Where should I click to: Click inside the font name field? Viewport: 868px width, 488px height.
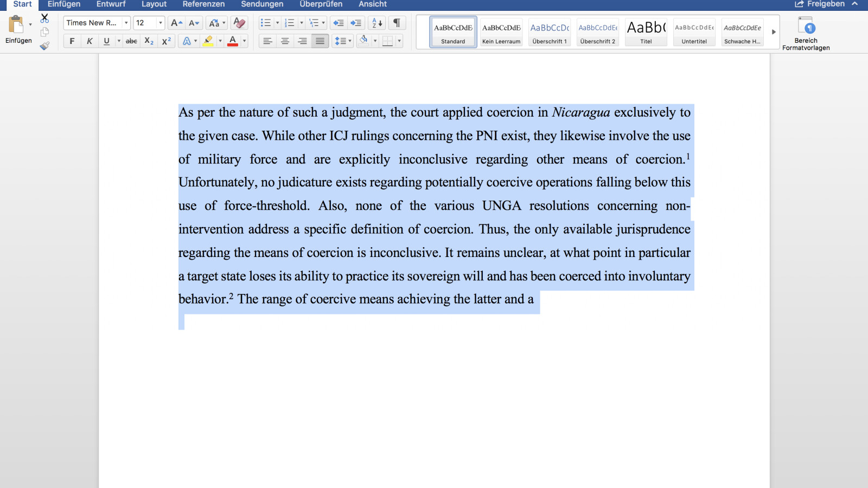(93, 23)
